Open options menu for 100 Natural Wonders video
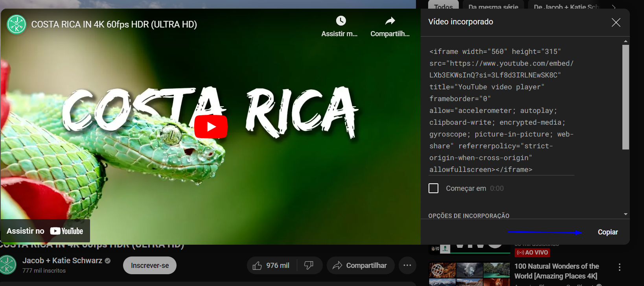 point(620,267)
